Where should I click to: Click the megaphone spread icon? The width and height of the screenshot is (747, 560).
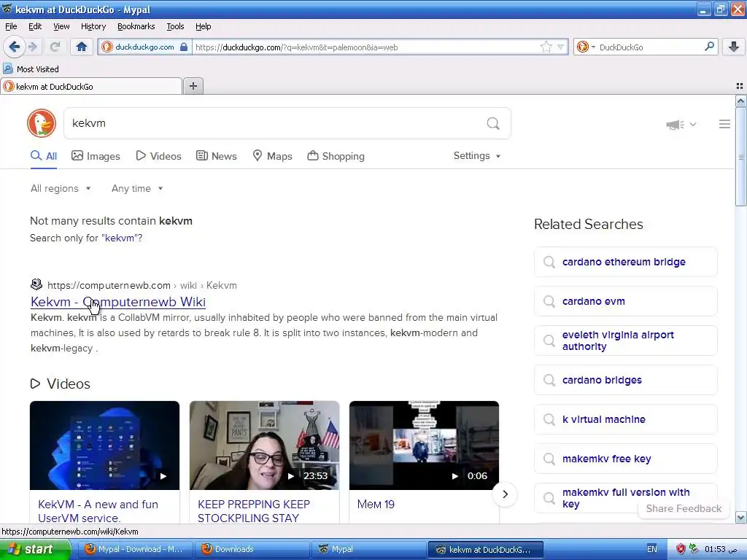(675, 124)
